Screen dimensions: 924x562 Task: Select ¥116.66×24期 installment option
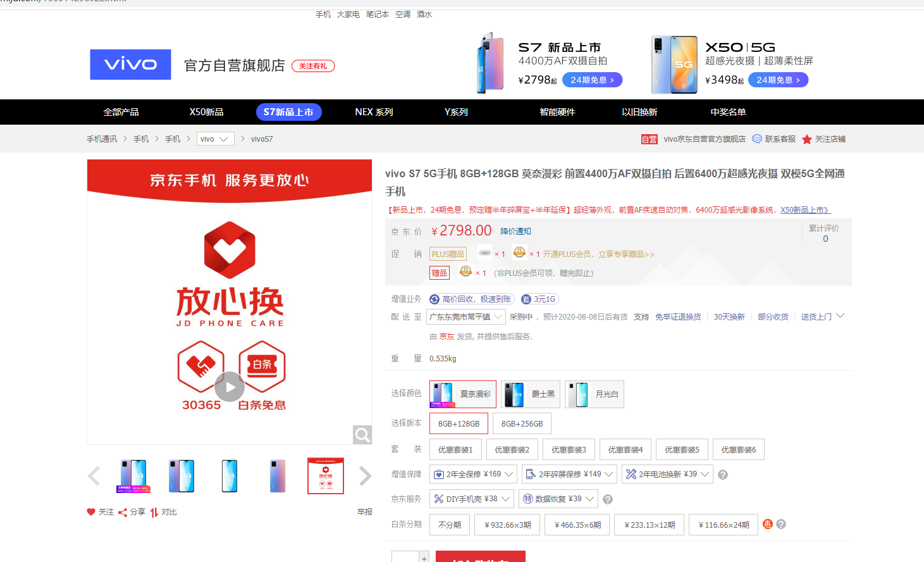[724, 525]
